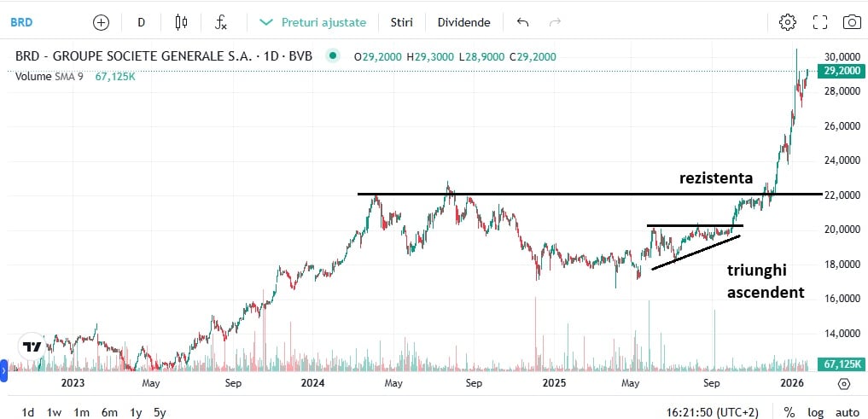
Task: Open the D interval dropdown
Action: [x=142, y=22]
